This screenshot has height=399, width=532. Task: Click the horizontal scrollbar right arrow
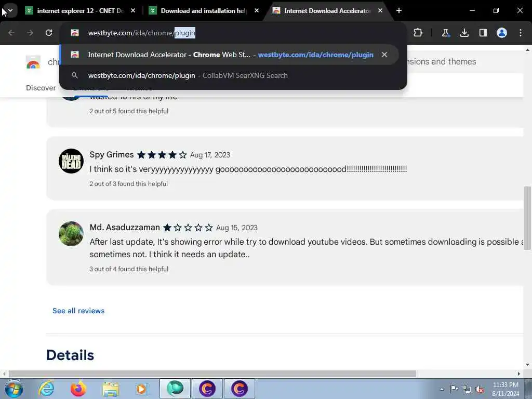click(519, 374)
